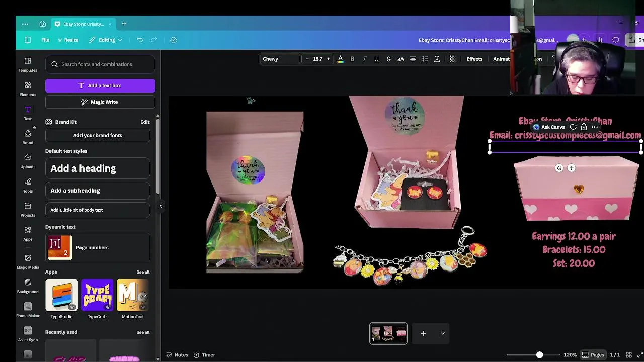Toggle italic formatting
The height and width of the screenshot is (362, 644).
(364, 59)
